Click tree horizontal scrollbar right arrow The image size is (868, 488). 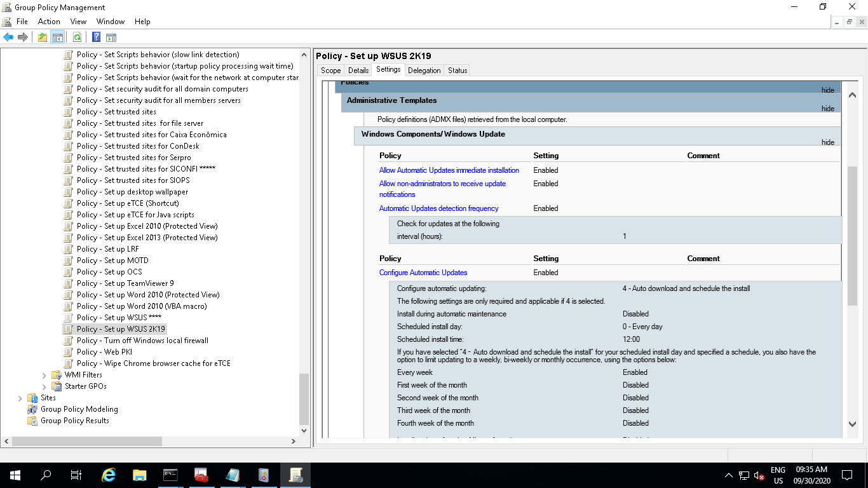[x=294, y=441]
